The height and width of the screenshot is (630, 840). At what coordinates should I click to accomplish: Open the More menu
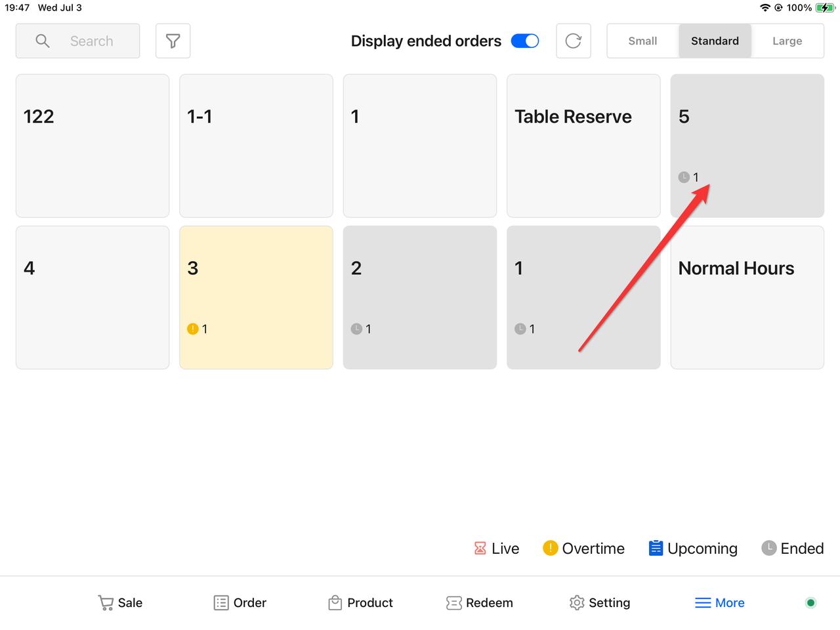(x=720, y=602)
